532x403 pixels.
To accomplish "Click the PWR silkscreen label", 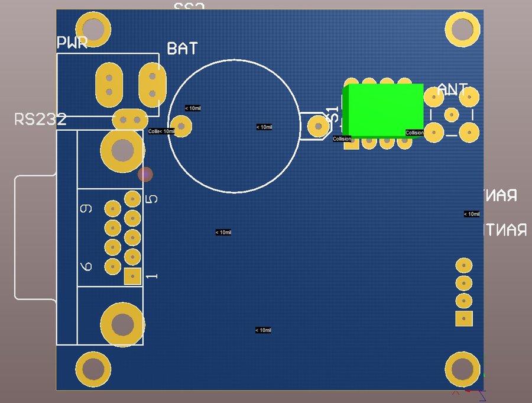I will click(72, 43).
